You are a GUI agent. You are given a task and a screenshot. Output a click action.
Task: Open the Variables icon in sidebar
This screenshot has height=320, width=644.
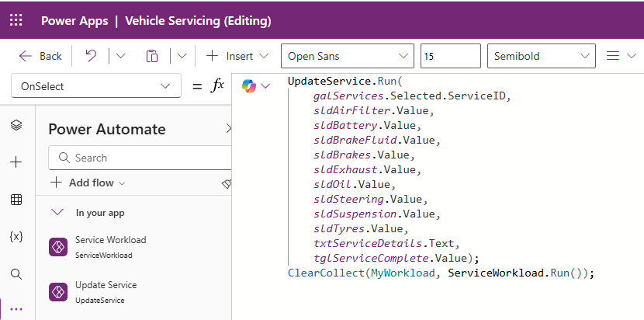tap(16, 236)
